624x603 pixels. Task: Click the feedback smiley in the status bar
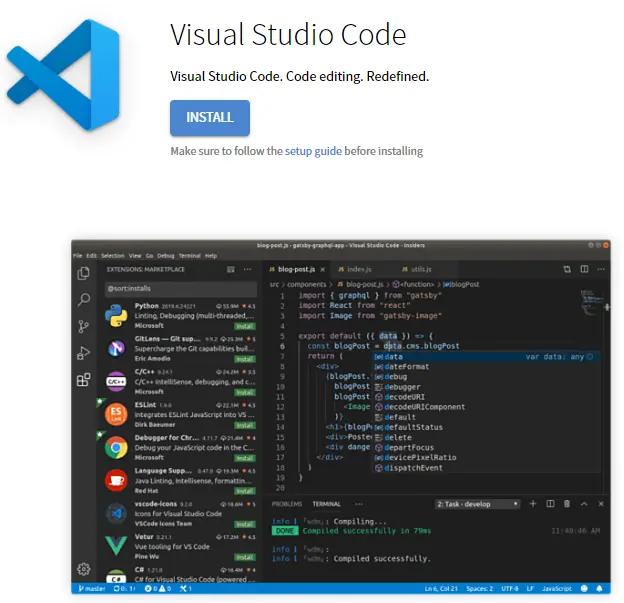point(584,589)
